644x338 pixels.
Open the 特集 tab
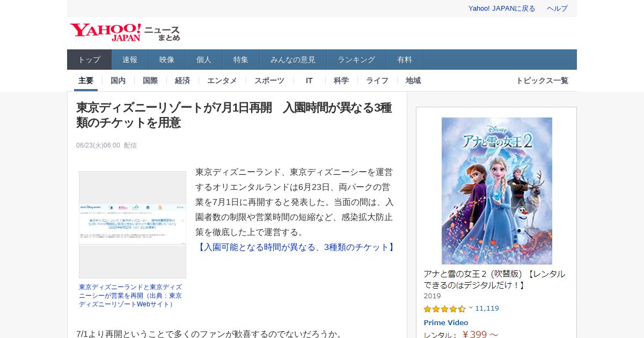[241, 60]
